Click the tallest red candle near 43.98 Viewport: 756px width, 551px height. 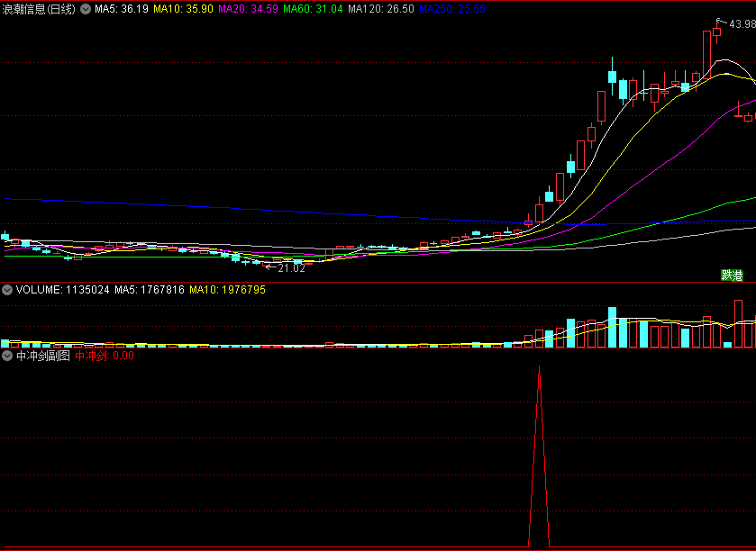point(706,53)
